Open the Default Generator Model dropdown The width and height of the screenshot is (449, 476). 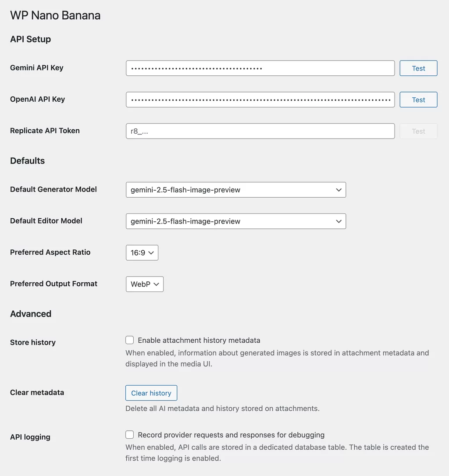coord(236,190)
